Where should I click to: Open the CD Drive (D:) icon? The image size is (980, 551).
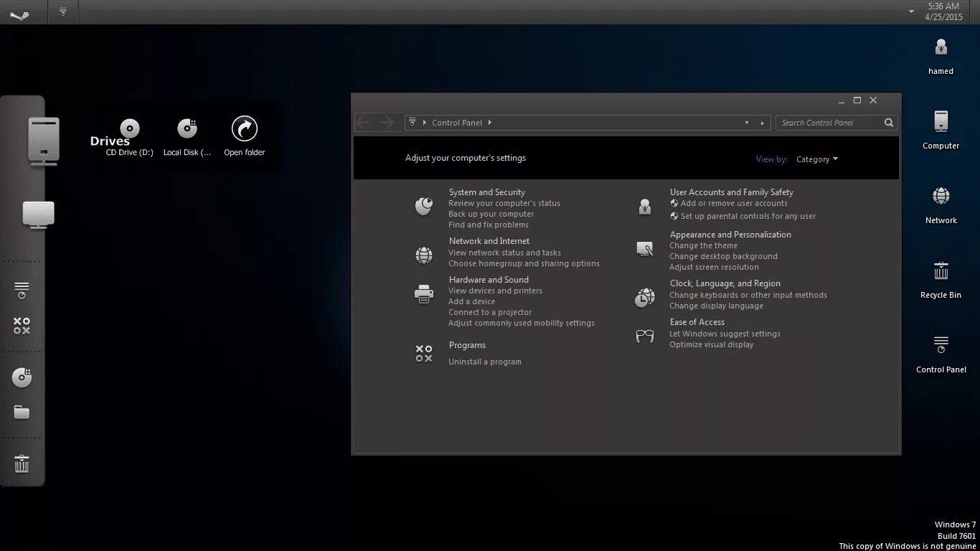(130, 129)
